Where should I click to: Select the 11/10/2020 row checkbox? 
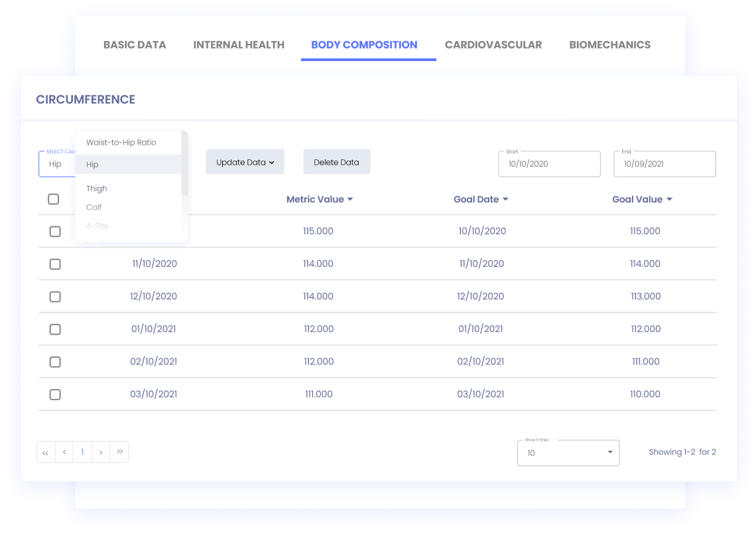point(55,264)
